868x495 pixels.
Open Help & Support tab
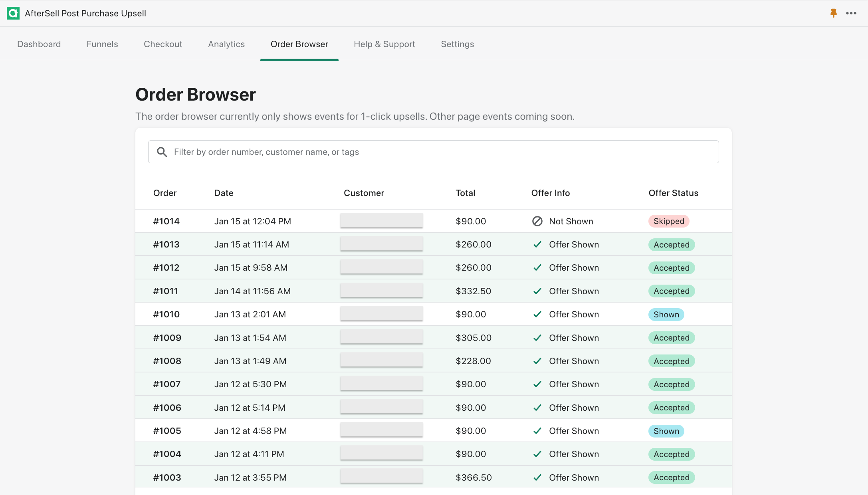pos(384,44)
